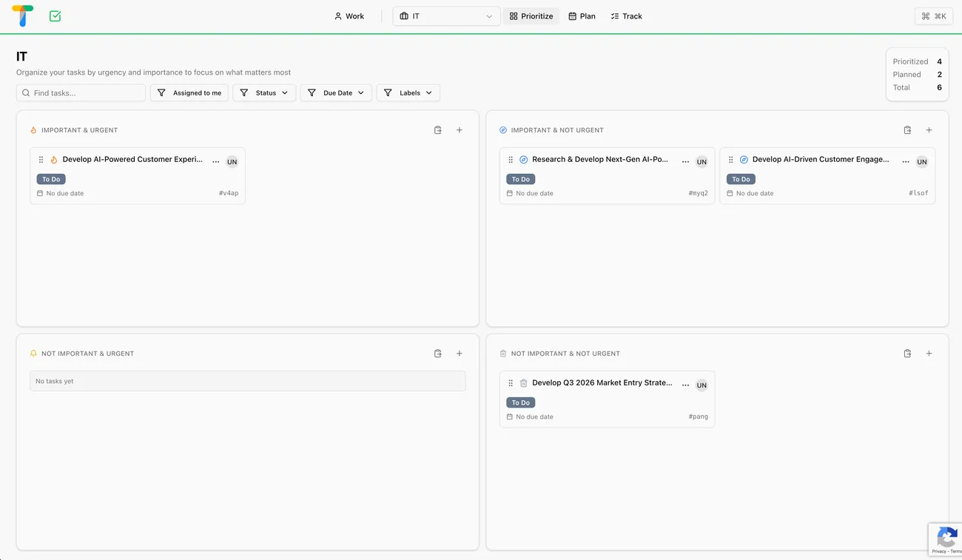
Task: Add task to Not Important & Urgent quadrant
Action: 459,354
